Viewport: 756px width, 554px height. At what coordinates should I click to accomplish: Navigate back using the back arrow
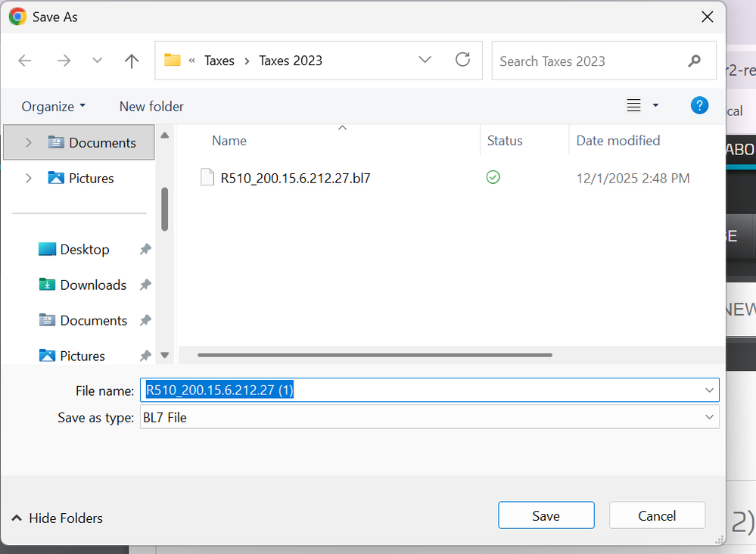(x=24, y=61)
